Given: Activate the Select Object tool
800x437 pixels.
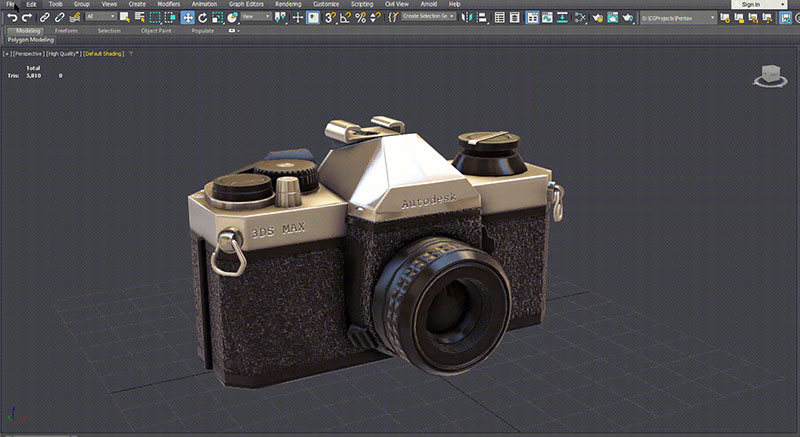Looking at the screenshot, I should (124, 18).
